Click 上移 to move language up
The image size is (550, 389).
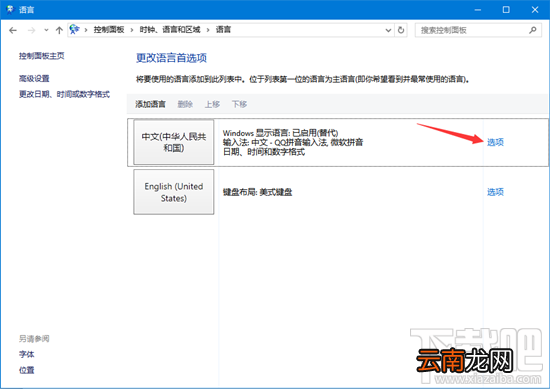[212, 104]
